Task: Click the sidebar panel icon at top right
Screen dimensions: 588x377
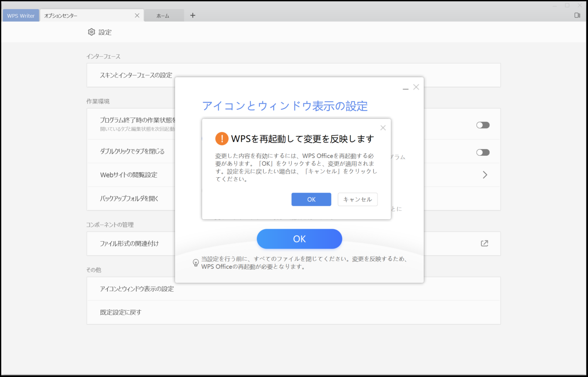Action: coord(577,15)
